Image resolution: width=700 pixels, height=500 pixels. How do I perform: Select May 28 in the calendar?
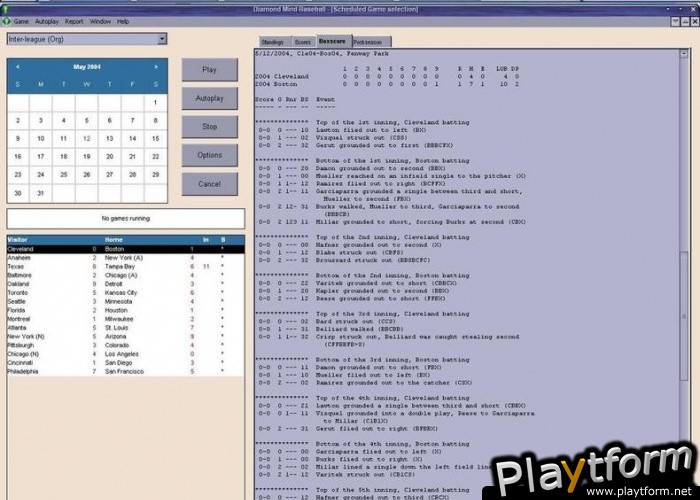133,175
